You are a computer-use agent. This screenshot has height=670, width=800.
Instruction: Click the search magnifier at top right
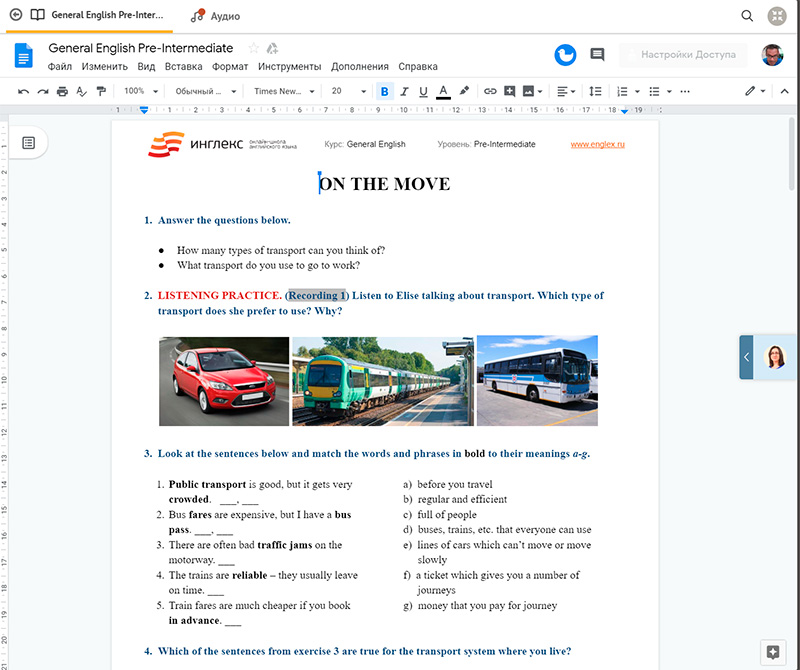(747, 16)
